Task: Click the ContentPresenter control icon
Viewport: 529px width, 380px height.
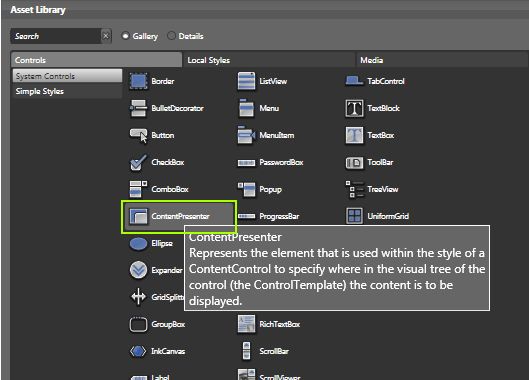Action: tap(138, 216)
